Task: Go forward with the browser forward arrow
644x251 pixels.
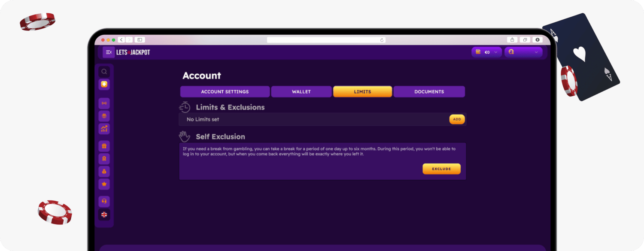Action: pyautogui.click(x=129, y=40)
